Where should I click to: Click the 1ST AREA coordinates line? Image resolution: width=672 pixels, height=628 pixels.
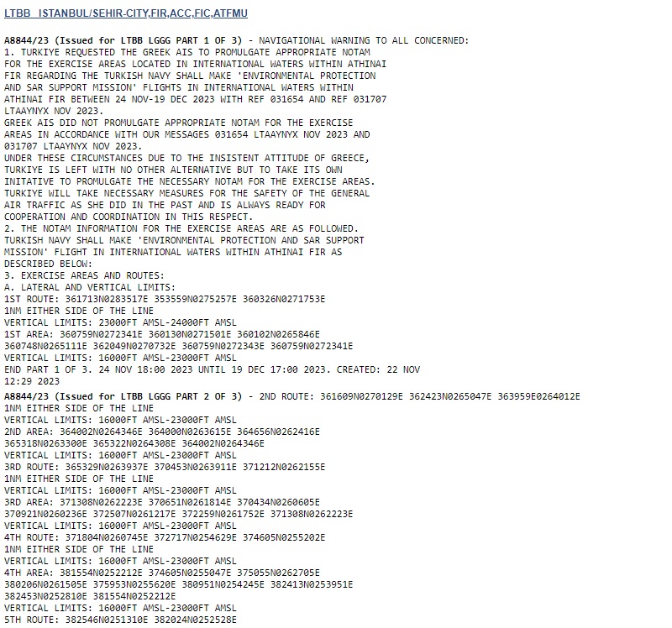pyautogui.click(x=162, y=334)
